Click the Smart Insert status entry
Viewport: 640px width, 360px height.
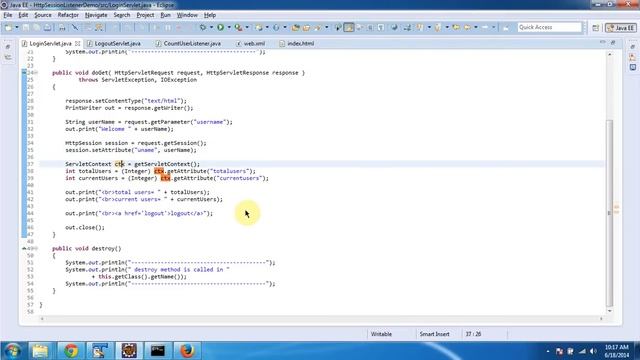pos(434,334)
